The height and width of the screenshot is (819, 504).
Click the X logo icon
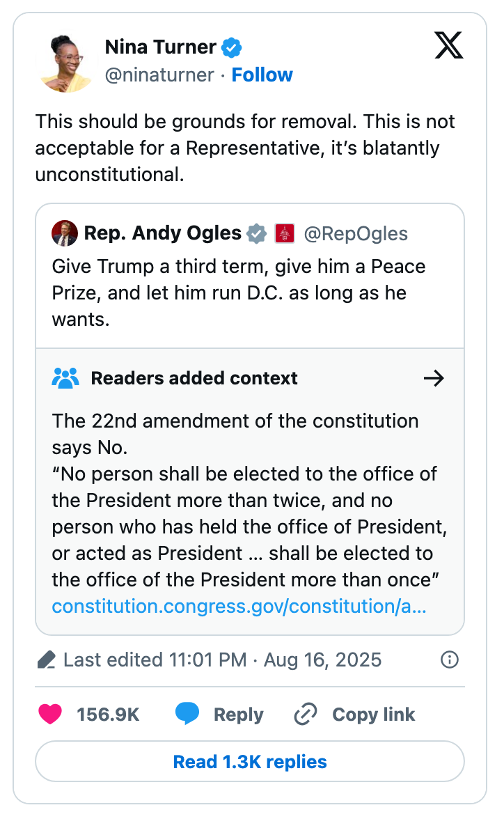click(x=449, y=46)
